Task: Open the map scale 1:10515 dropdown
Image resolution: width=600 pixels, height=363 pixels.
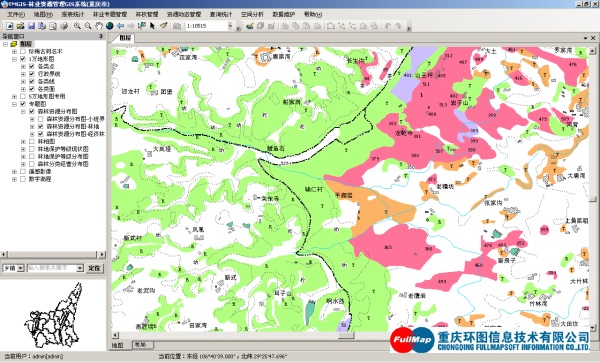Action: coord(230,26)
